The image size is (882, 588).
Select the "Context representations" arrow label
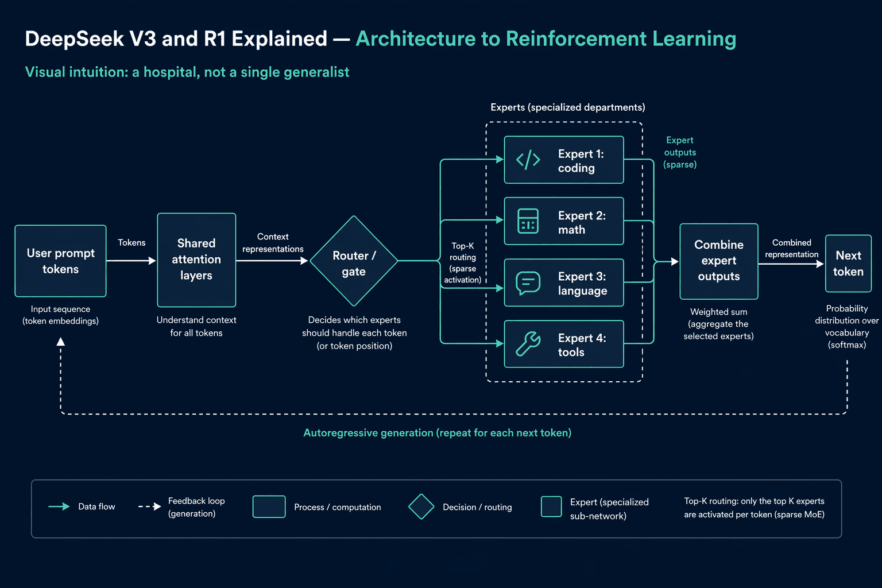[x=273, y=243]
